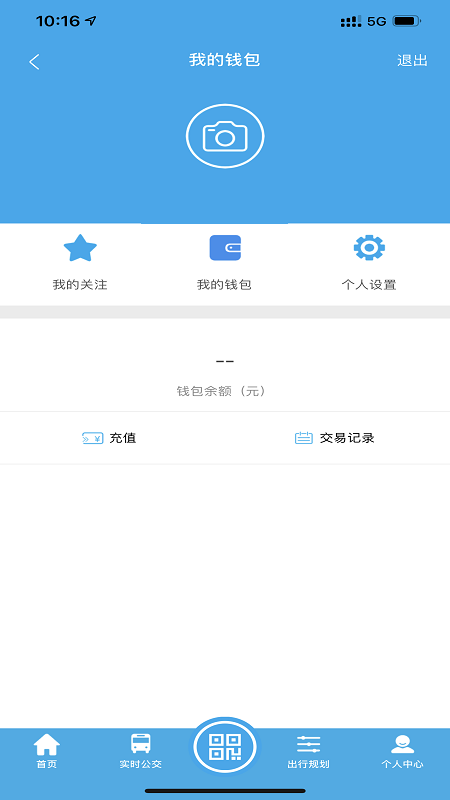Viewport: 450px width, 800px height.
Task: Switch to 出行规划 tab
Action: point(309,751)
